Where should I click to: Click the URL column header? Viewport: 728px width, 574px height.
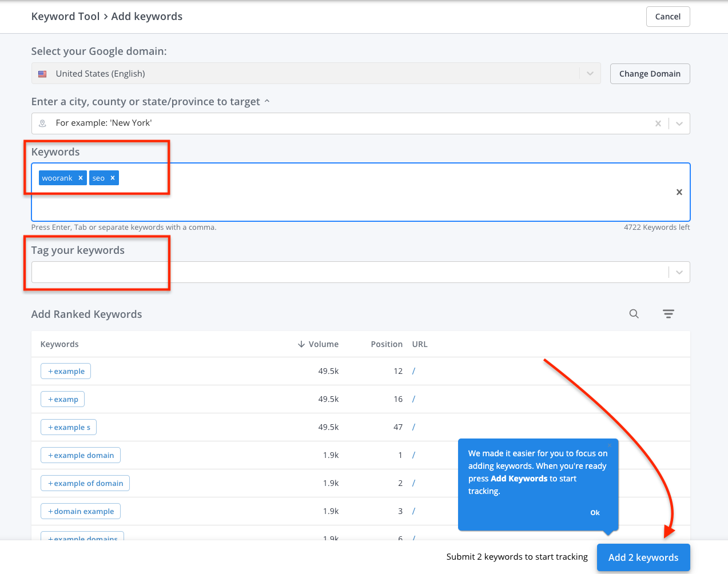click(x=420, y=344)
